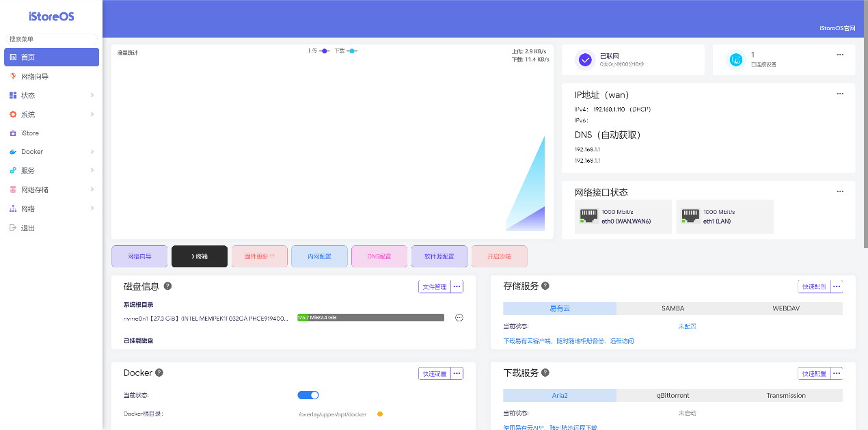
Task: Click the iStore shop icon in sidebar
Action: 13,133
